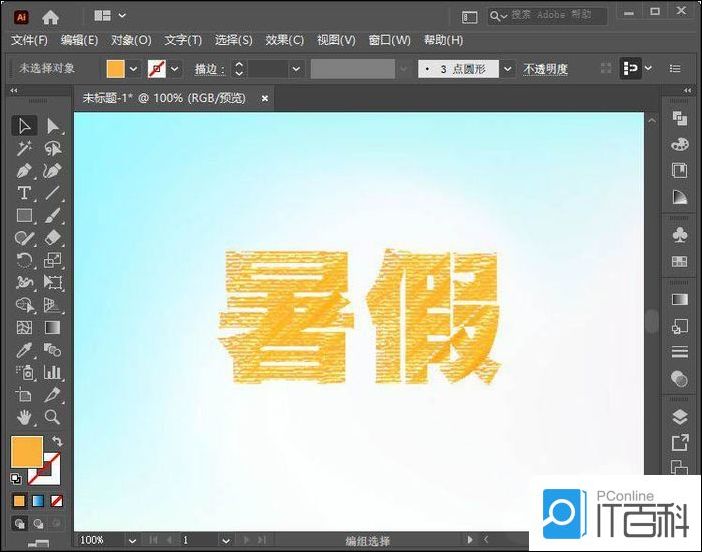This screenshot has width=702, height=552.
Task: Open the 文件(F) menu
Action: coord(29,40)
